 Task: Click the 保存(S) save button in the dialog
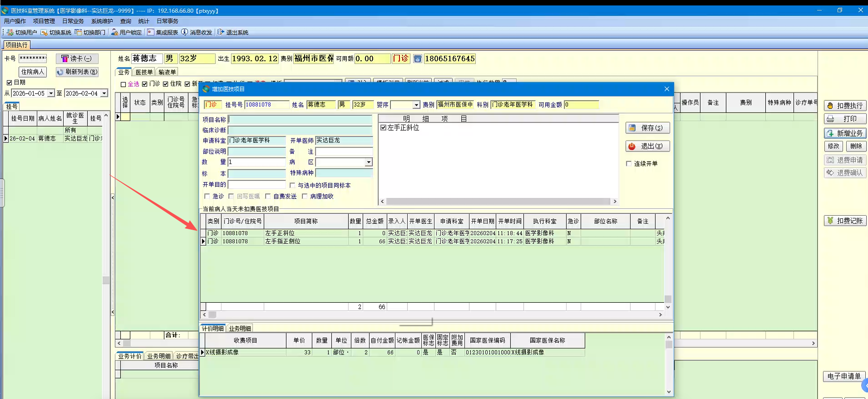click(648, 128)
